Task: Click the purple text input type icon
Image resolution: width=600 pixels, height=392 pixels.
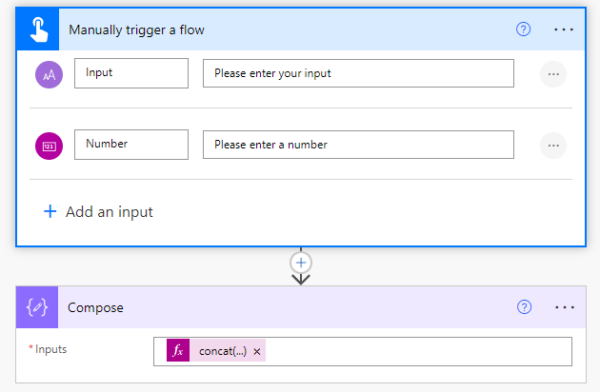Action: click(x=49, y=75)
